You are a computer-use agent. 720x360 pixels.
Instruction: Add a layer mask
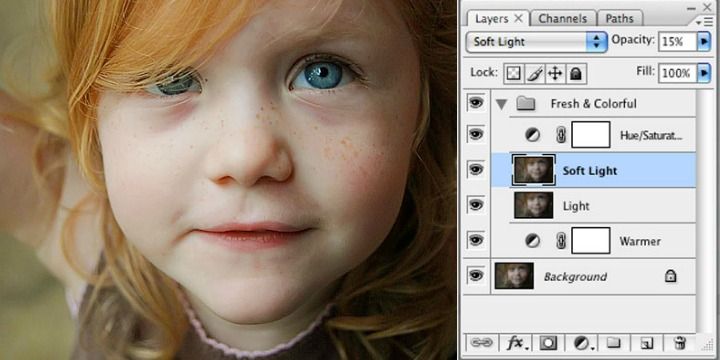[548, 343]
